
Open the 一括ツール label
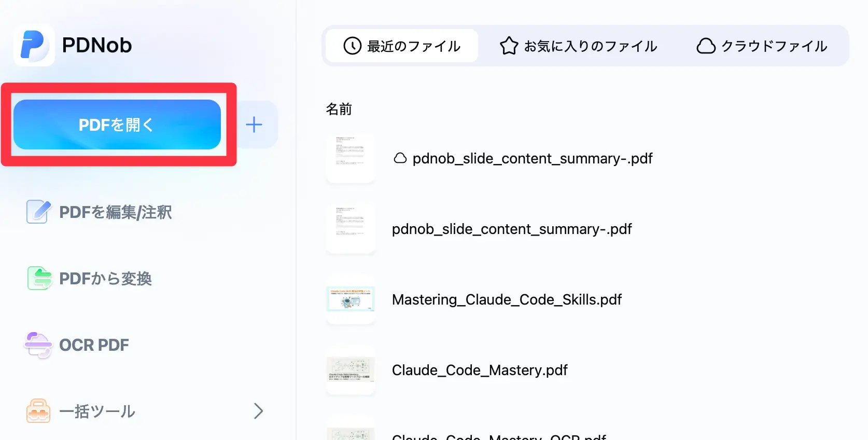click(97, 411)
